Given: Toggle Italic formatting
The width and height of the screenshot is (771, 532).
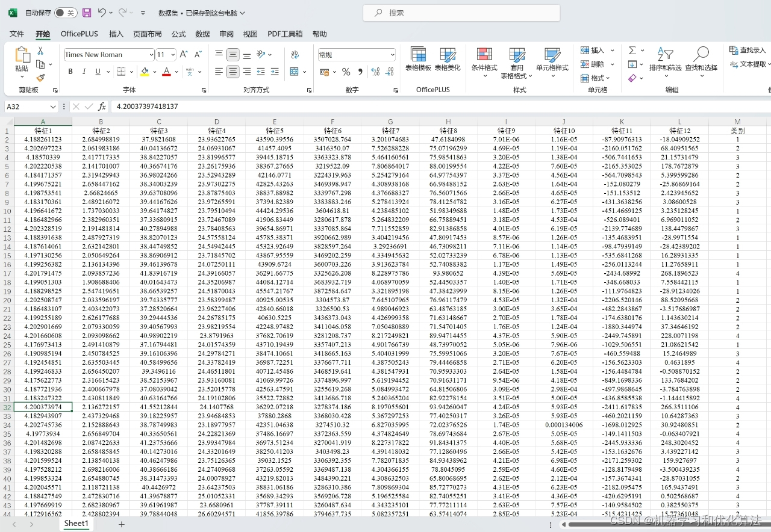Looking at the screenshot, I should pos(84,72).
